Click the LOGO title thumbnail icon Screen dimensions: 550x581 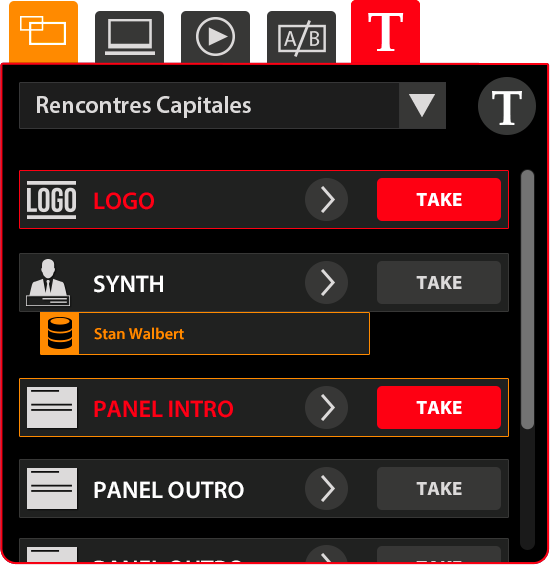pyautogui.click(x=52, y=200)
